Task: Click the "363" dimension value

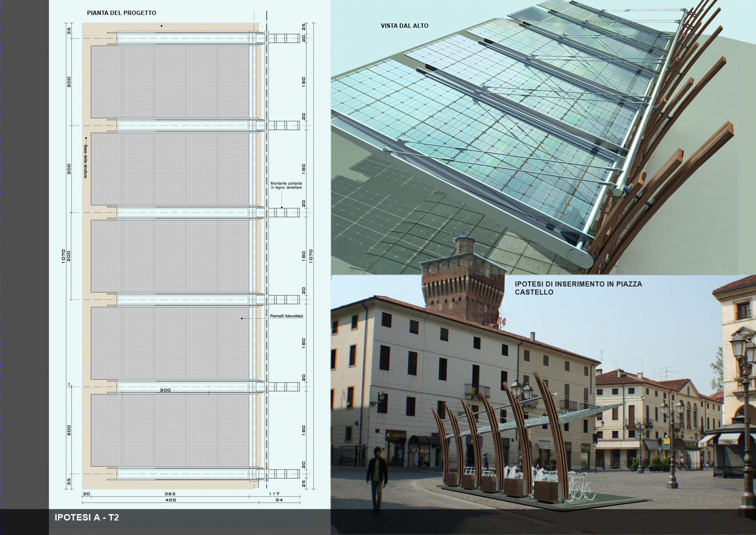Action: click(170, 494)
